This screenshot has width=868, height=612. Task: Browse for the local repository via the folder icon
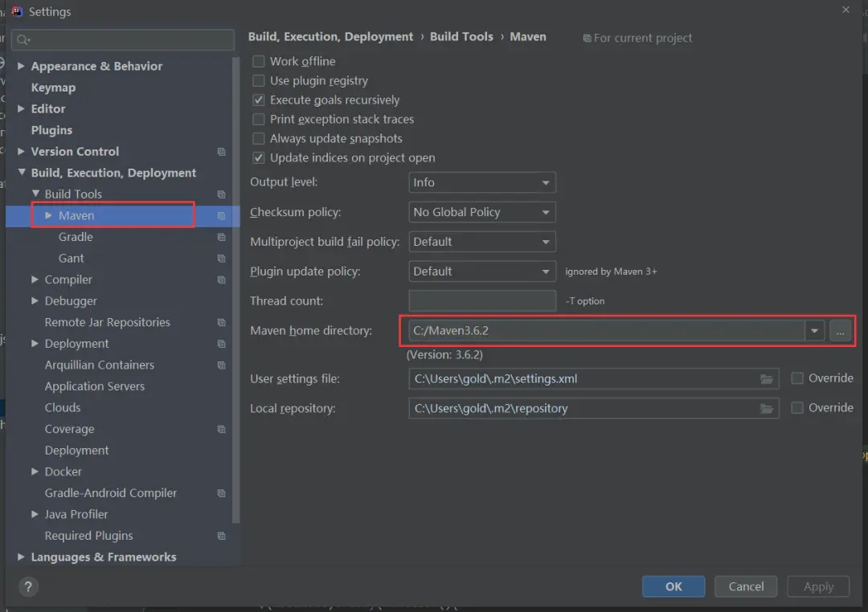point(767,408)
